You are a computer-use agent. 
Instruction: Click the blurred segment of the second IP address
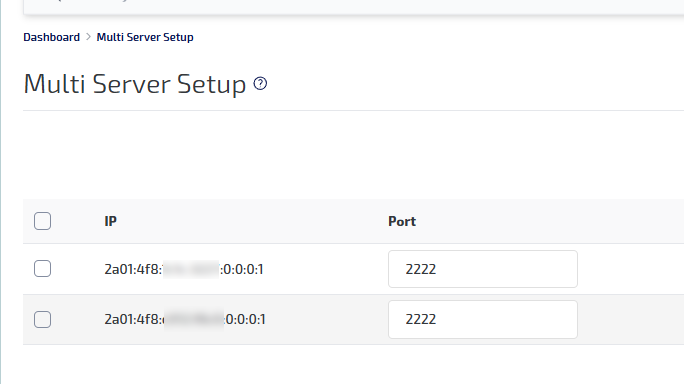(x=194, y=319)
